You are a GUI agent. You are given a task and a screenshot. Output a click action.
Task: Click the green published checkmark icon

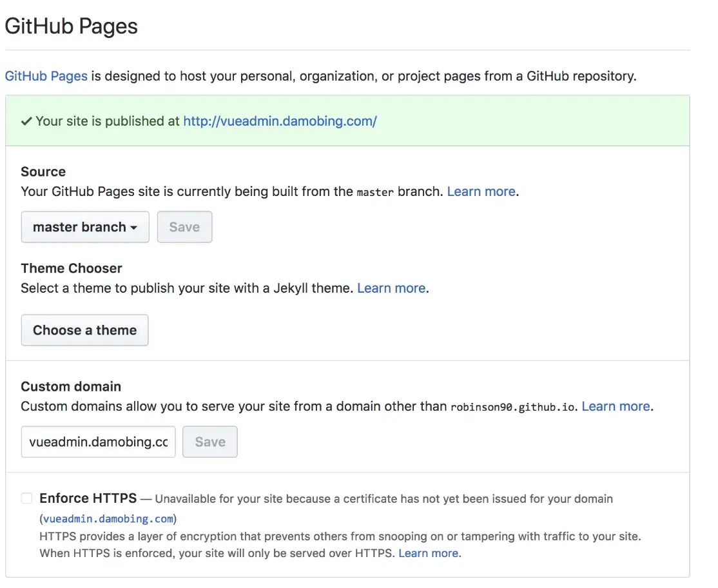click(26, 121)
